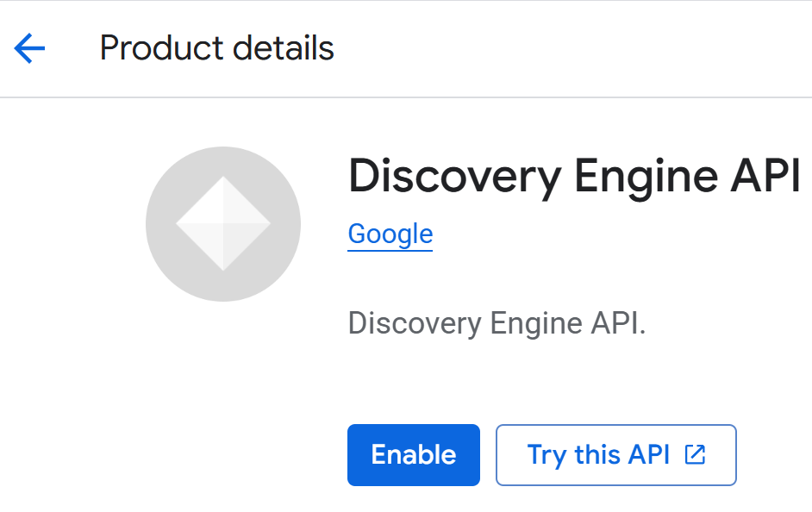The height and width of the screenshot is (512, 812).
Task: Click the Discovery Engine API logo
Action: point(223,224)
